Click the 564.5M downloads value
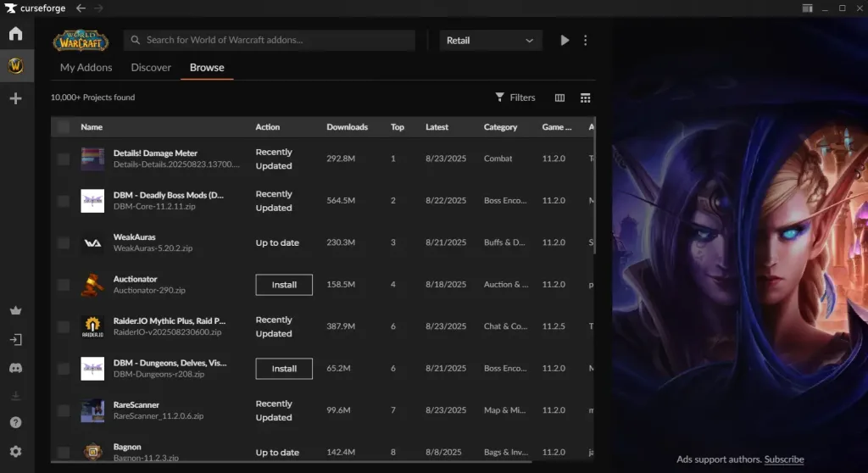 click(x=341, y=201)
